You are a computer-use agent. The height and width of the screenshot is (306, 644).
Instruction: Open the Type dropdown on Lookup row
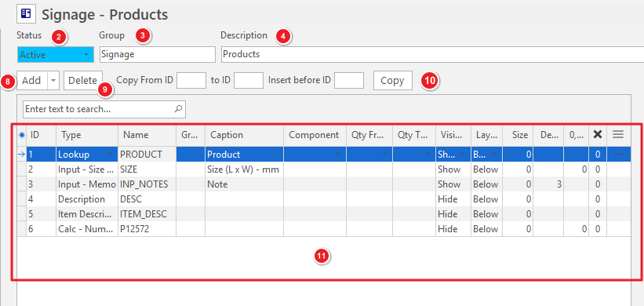click(x=110, y=155)
